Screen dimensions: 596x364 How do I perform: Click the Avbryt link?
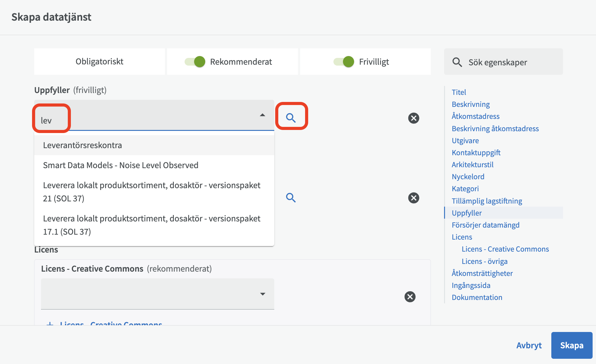[x=529, y=345]
